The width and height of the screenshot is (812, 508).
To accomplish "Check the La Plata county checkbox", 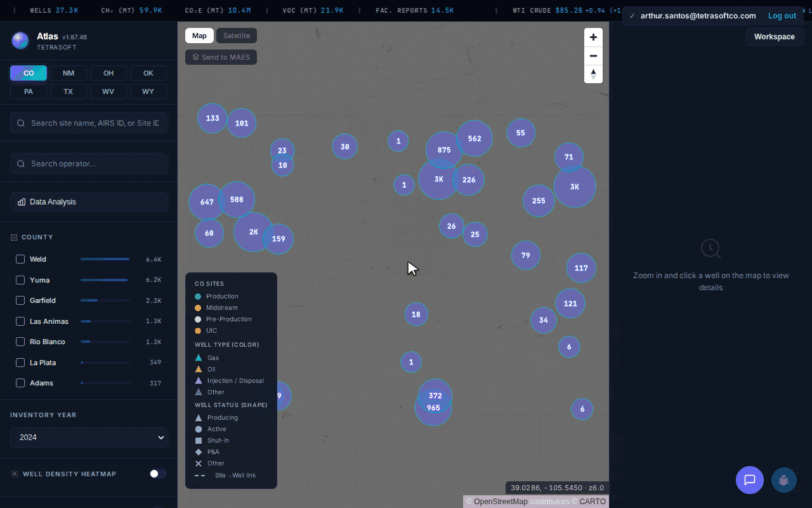I will (x=20, y=363).
